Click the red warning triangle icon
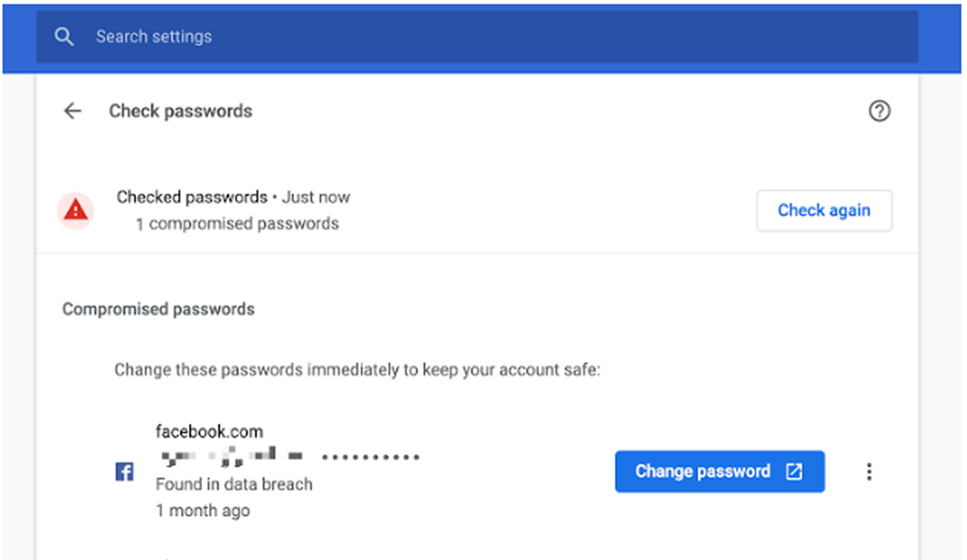 click(x=76, y=210)
